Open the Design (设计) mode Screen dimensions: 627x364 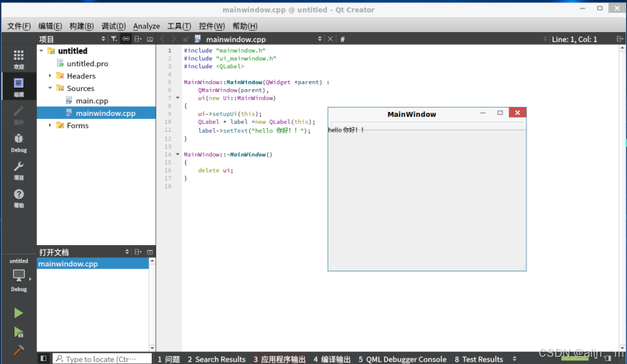(19, 115)
